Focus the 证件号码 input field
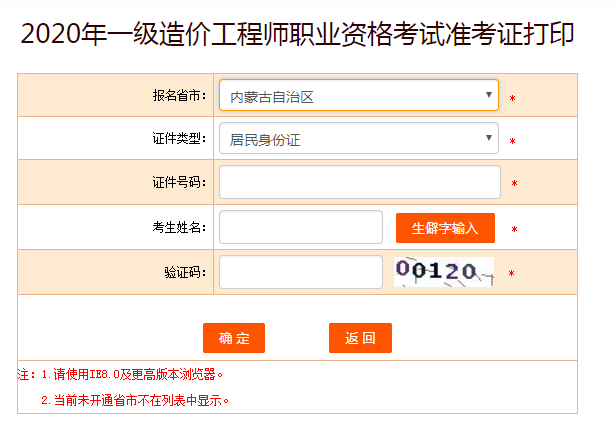616x436 pixels. (359, 183)
